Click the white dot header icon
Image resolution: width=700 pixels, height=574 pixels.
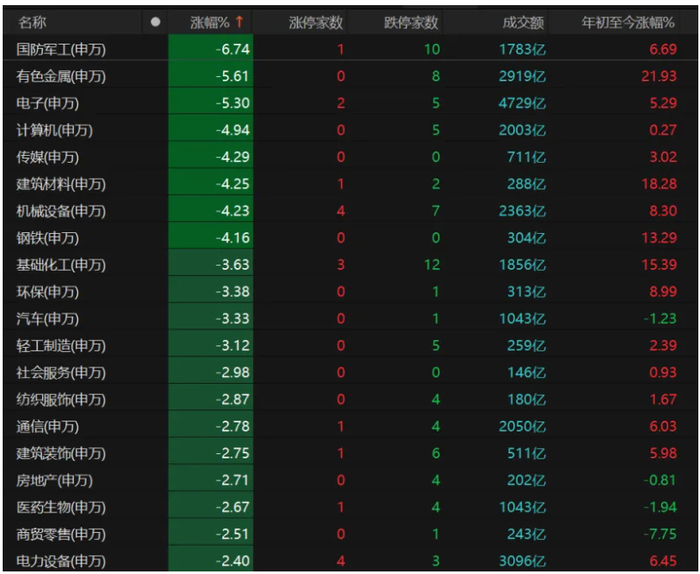(x=155, y=22)
